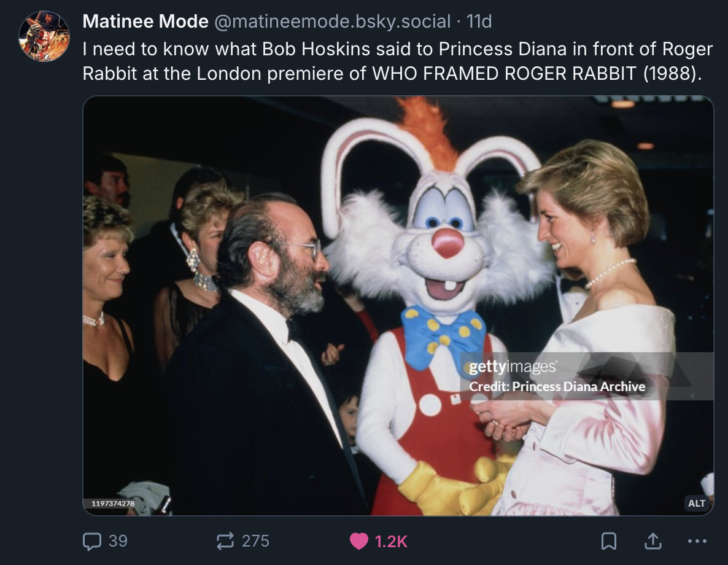Open the Matinee Mode display name link
Viewport: 728px width, 565px height.
coord(145,21)
